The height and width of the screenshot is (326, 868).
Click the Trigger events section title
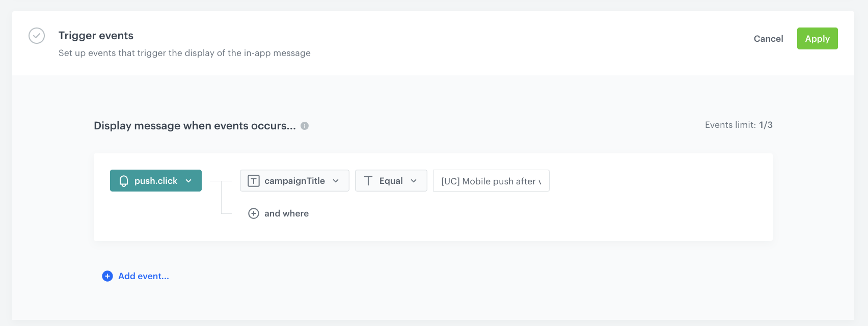coord(96,36)
